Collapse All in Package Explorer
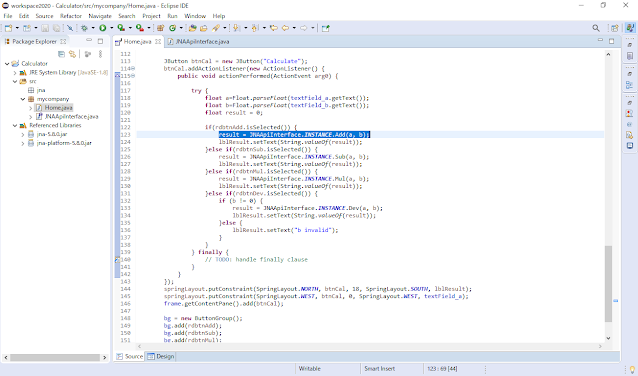638x376 pixels. (x=61, y=54)
